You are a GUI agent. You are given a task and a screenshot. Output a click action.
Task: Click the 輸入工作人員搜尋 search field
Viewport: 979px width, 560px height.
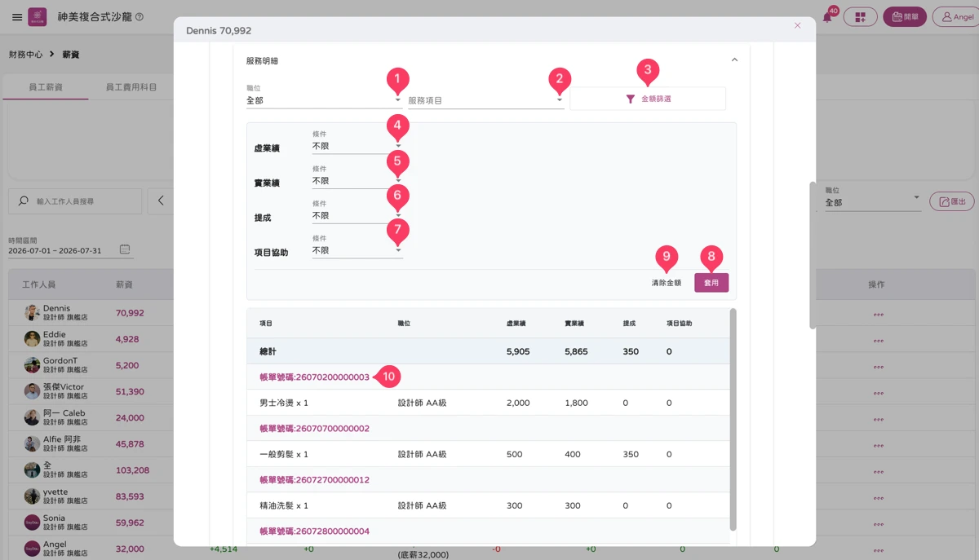75,201
